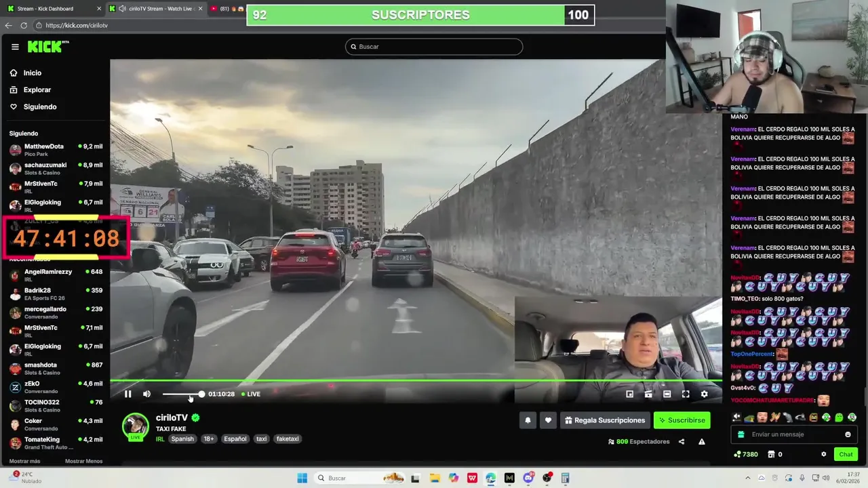The image size is (868, 488).
Task: Open mercegallardo recommended channel
Action: (x=56, y=312)
